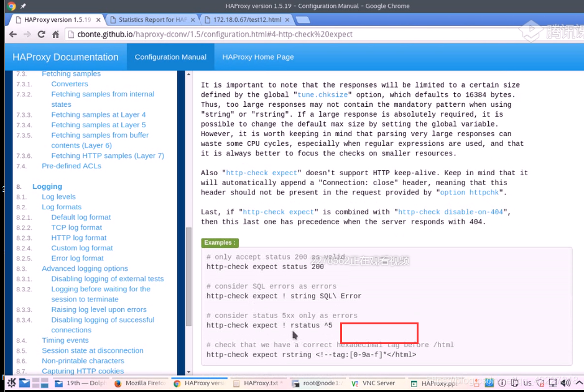
Task: Open the browser home page icon
Action: click(x=55, y=34)
